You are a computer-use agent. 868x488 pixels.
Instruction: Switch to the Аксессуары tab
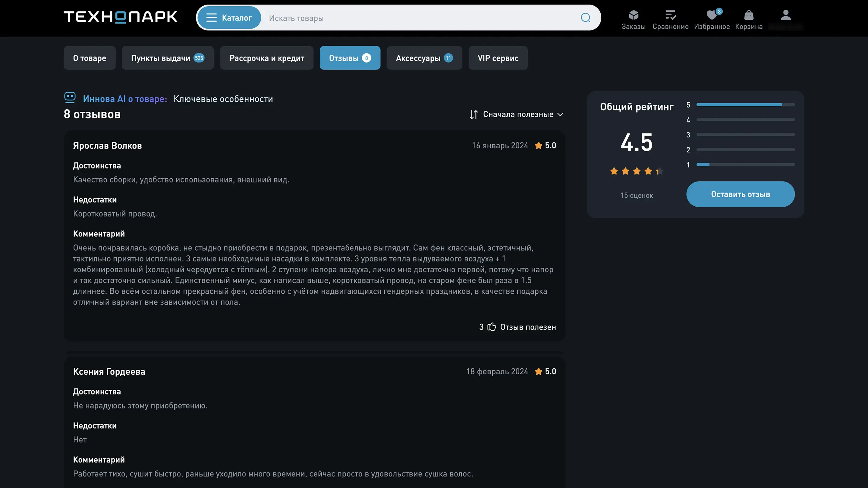424,58
